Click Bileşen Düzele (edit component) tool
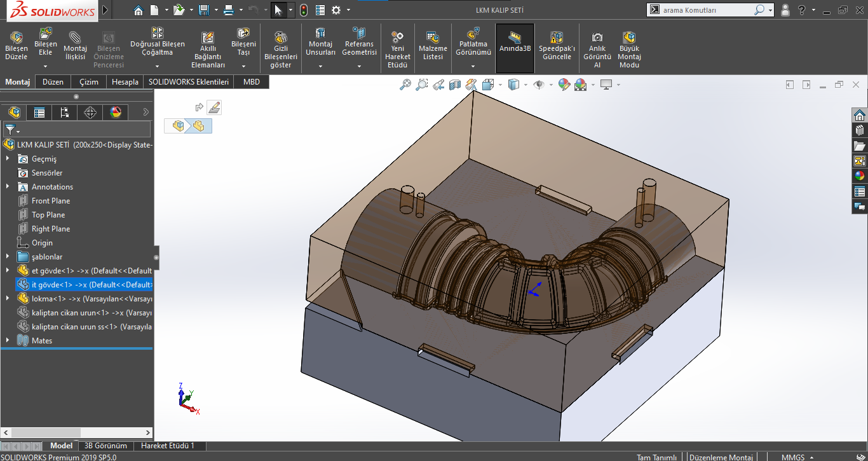The width and height of the screenshot is (868, 461). pyautogui.click(x=16, y=46)
